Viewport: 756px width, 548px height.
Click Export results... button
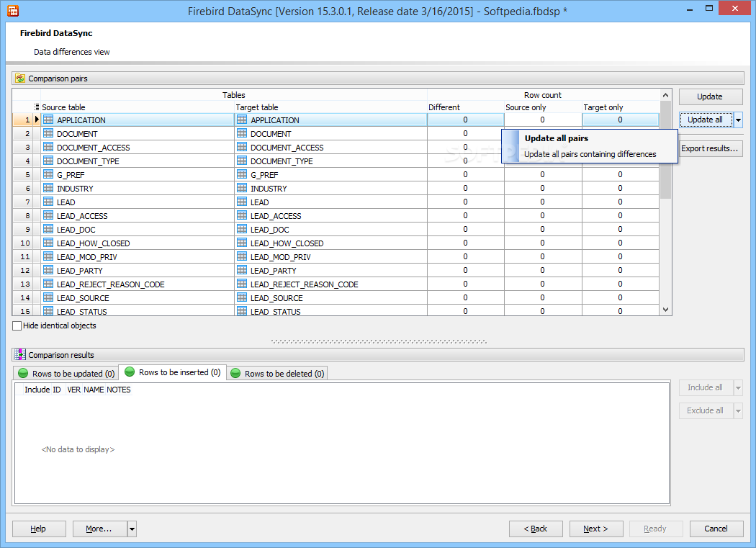coord(710,148)
